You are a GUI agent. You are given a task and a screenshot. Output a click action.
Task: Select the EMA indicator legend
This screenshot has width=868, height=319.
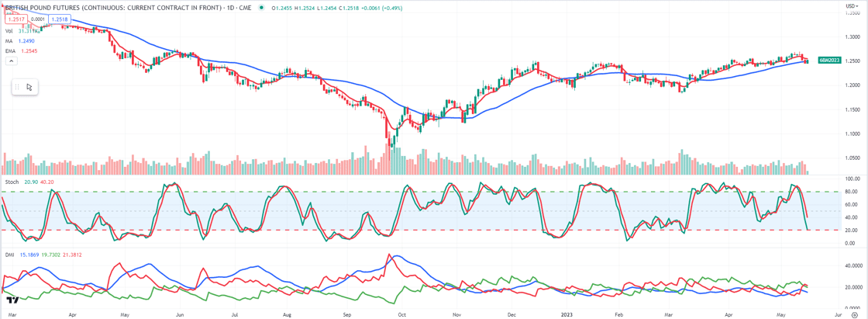pos(11,51)
